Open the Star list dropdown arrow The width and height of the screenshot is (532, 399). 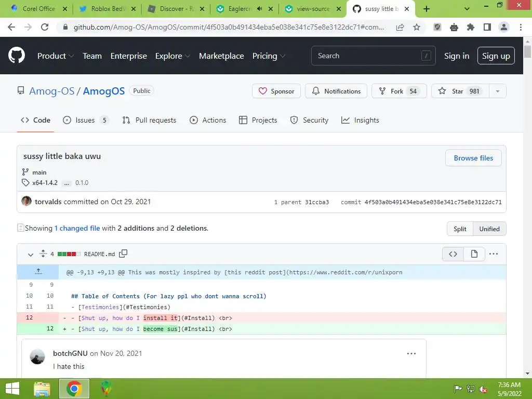coord(498,91)
